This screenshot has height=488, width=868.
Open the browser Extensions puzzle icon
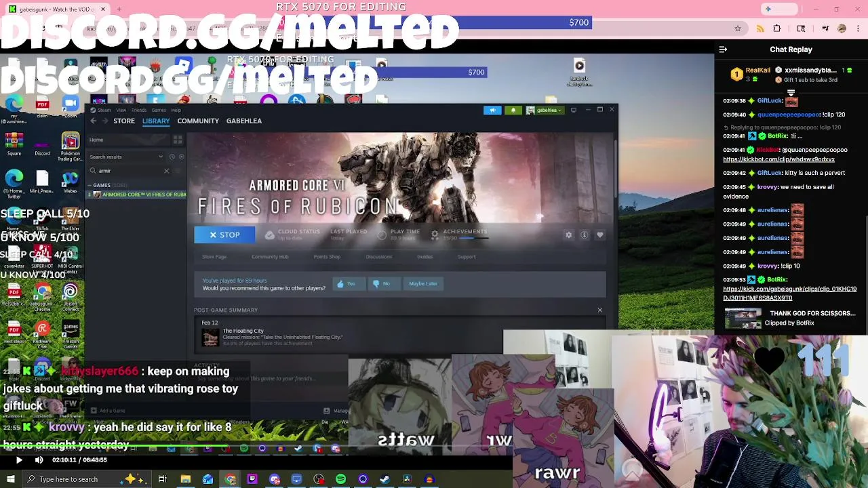point(777,28)
